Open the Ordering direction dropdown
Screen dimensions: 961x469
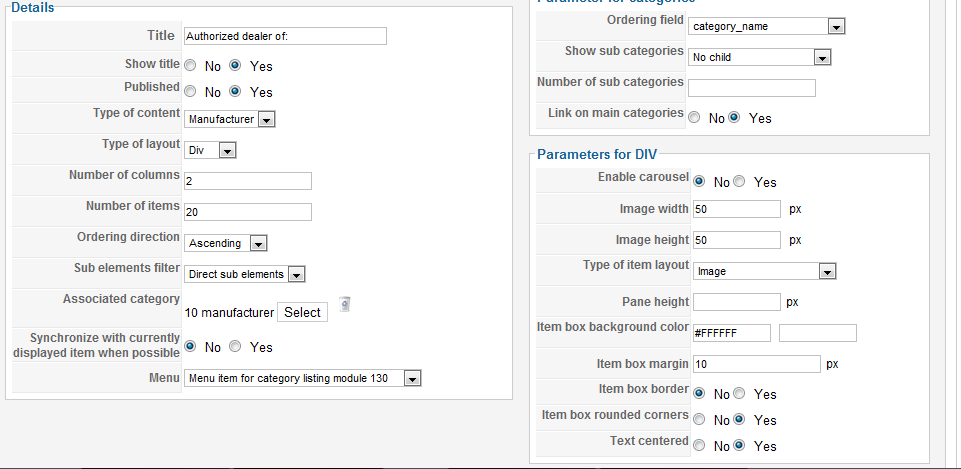[x=226, y=243]
